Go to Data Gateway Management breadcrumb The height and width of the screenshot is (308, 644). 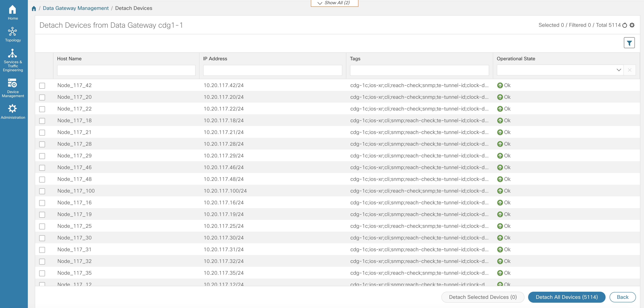point(76,8)
